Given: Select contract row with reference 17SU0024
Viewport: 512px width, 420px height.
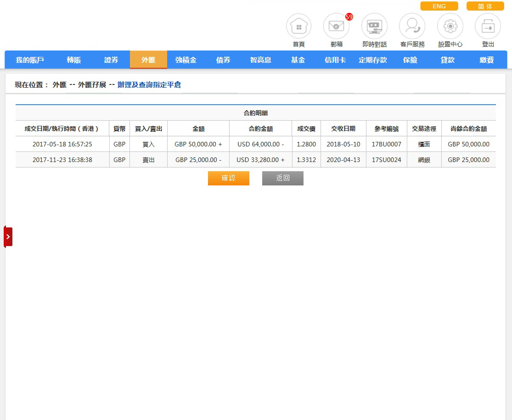Looking at the screenshot, I should click(x=386, y=160).
